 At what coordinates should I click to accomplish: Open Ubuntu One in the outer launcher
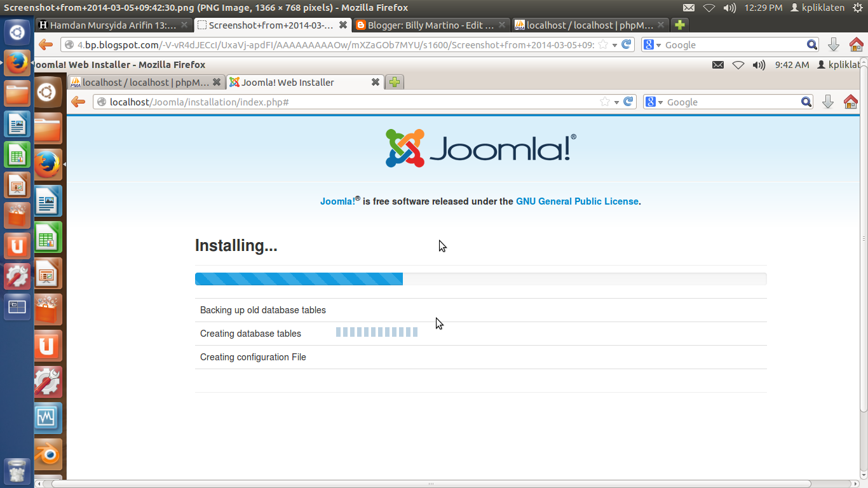(x=17, y=246)
